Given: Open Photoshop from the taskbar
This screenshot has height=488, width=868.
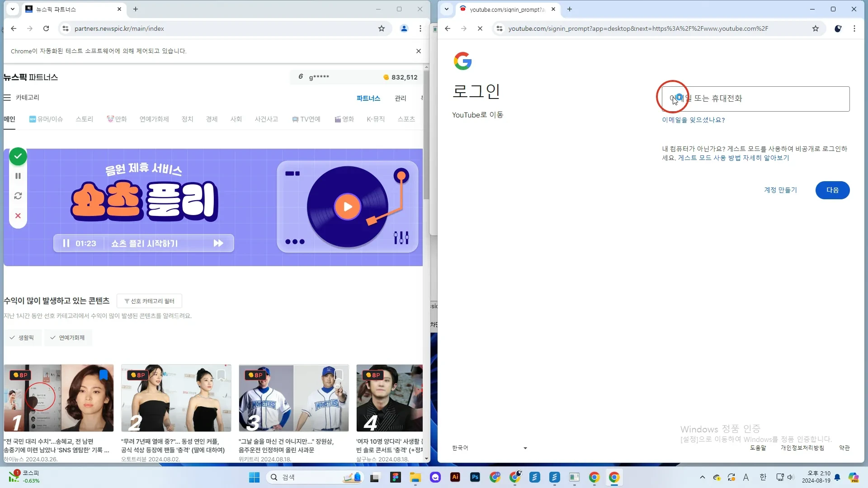Looking at the screenshot, I should pyautogui.click(x=475, y=477).
